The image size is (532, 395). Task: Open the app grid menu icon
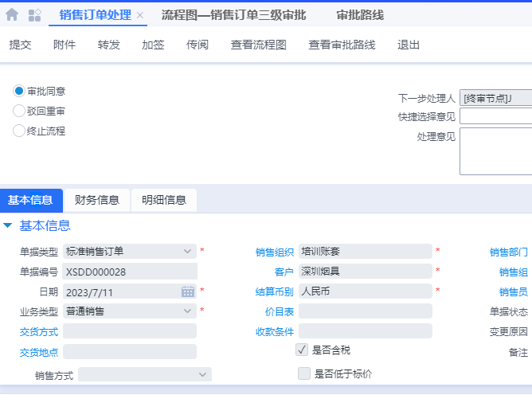pyautogui.click(x=34, y=15)
